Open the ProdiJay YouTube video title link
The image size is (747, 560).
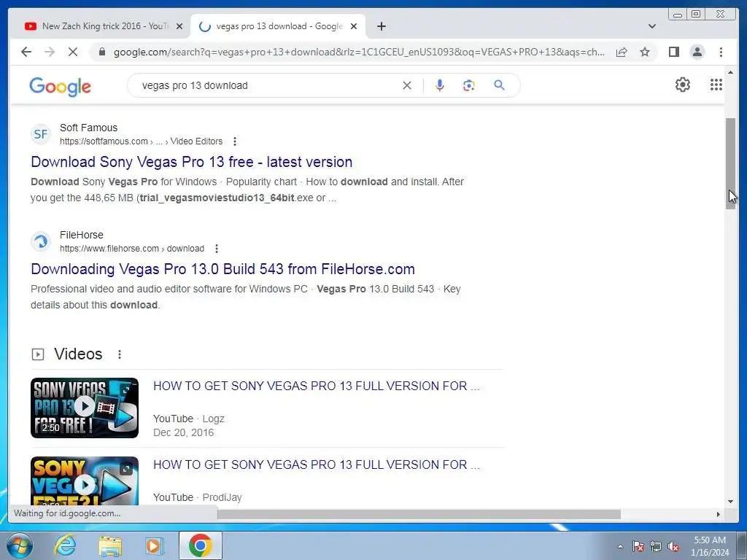coord(317,464)
